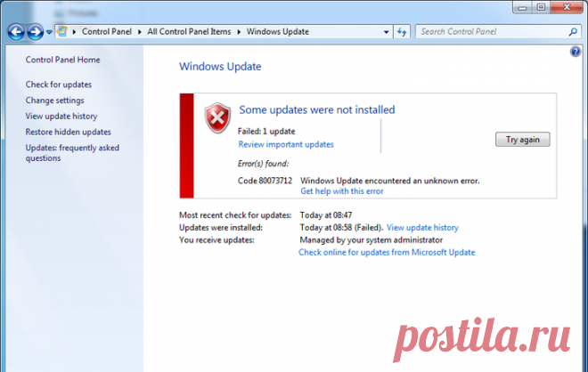Close the Windows Update window
Viewport: 588px width, 372px height.
[567, 7]
